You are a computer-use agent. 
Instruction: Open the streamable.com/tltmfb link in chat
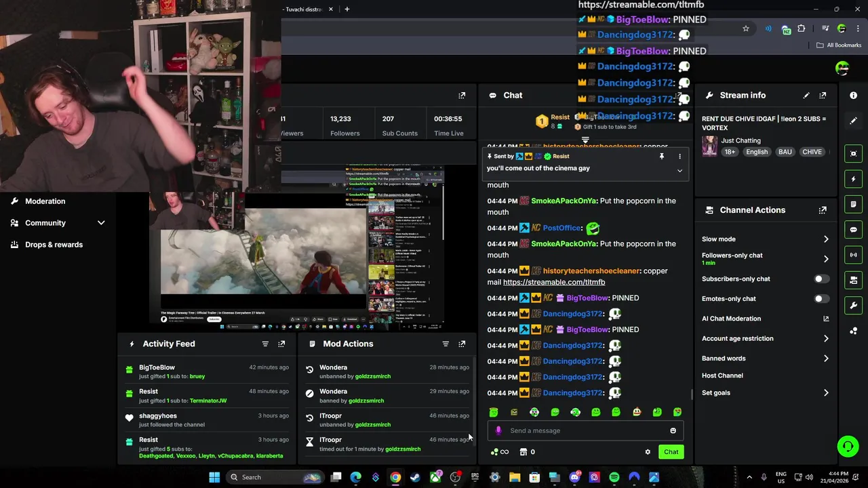tap(553, 282)
